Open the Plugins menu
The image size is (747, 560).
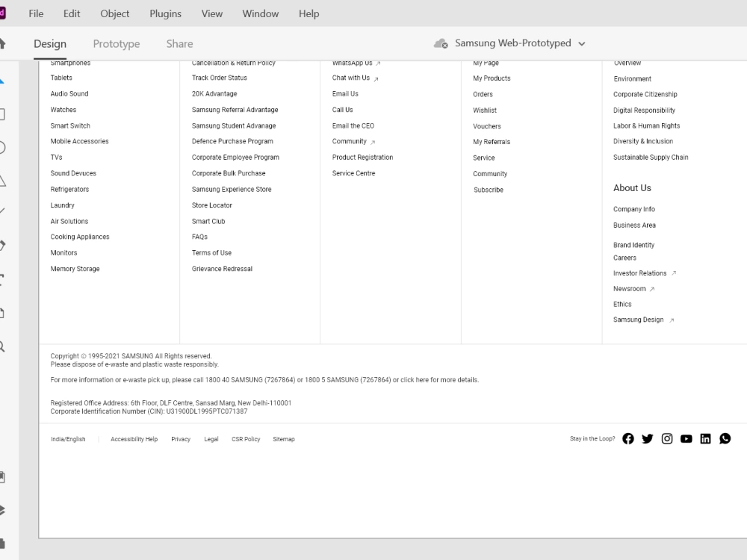(x=165, y=13)
